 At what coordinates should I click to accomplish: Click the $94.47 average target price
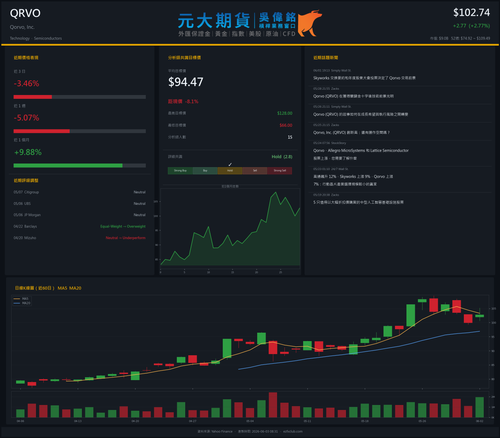[x=186, y=82]
